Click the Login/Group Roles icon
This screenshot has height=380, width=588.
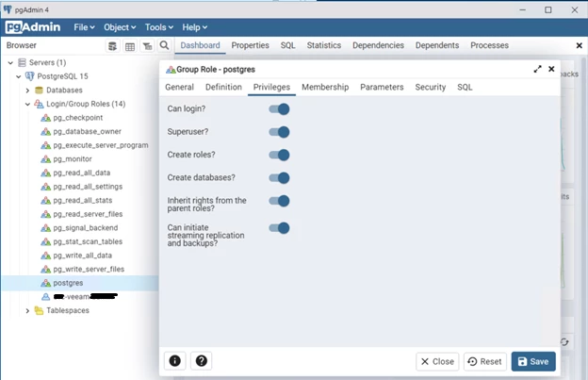coord(39,104)
